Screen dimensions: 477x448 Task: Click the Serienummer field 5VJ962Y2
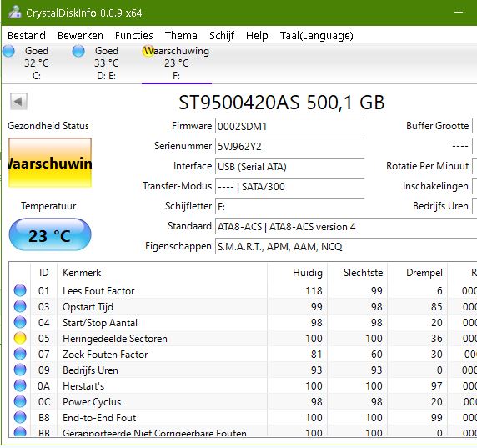[289, 146]
